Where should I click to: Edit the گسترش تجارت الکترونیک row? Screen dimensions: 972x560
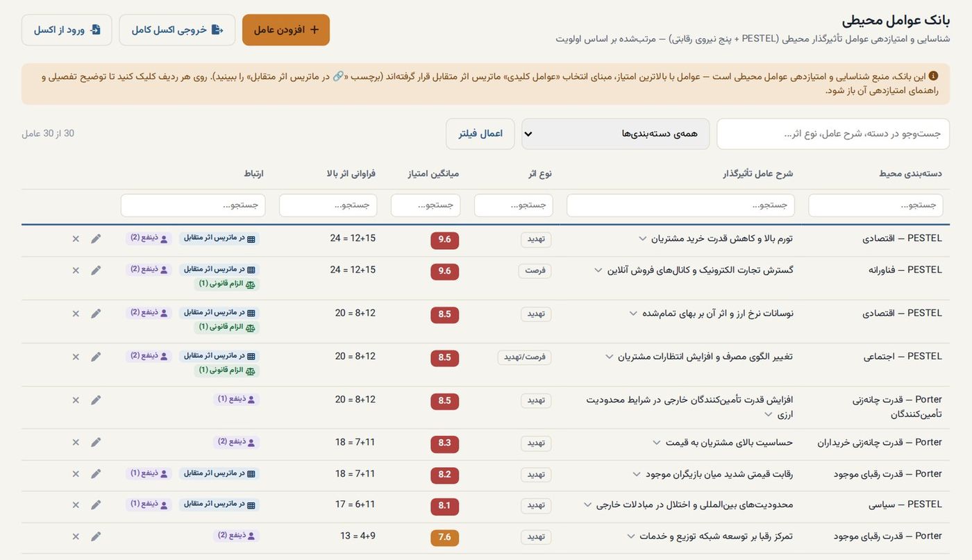coord(96,270)
